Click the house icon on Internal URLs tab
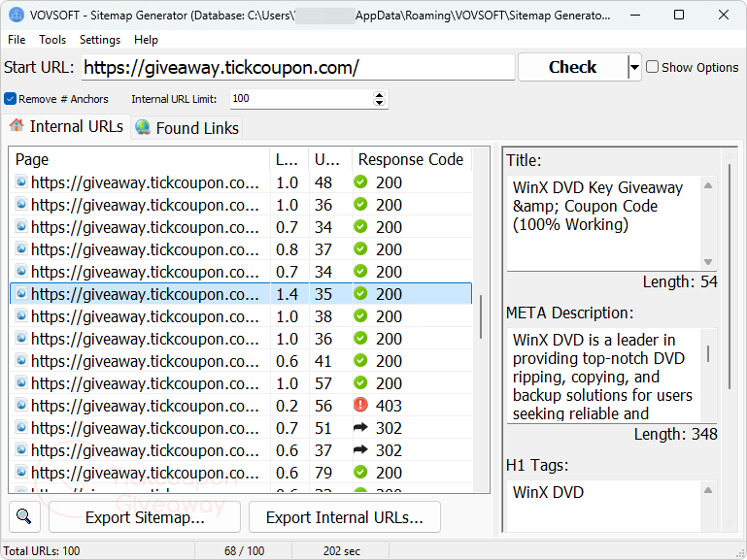The width and height of the screenshot is (747, 560). pyautogui.click(x=17, y=125)
